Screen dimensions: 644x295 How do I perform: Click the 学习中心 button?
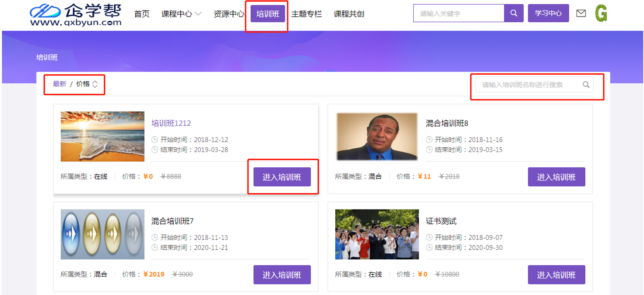tap(548, 13)
